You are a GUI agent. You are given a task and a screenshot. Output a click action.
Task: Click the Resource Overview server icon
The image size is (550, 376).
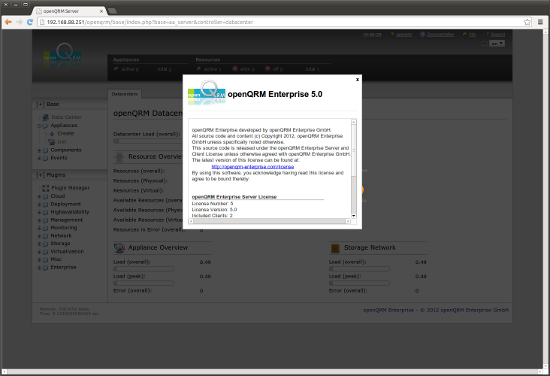119,157
